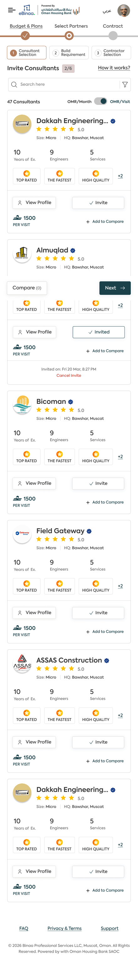
Task: Click the Invited button for Almuqlad
Action: pos(98,332)
